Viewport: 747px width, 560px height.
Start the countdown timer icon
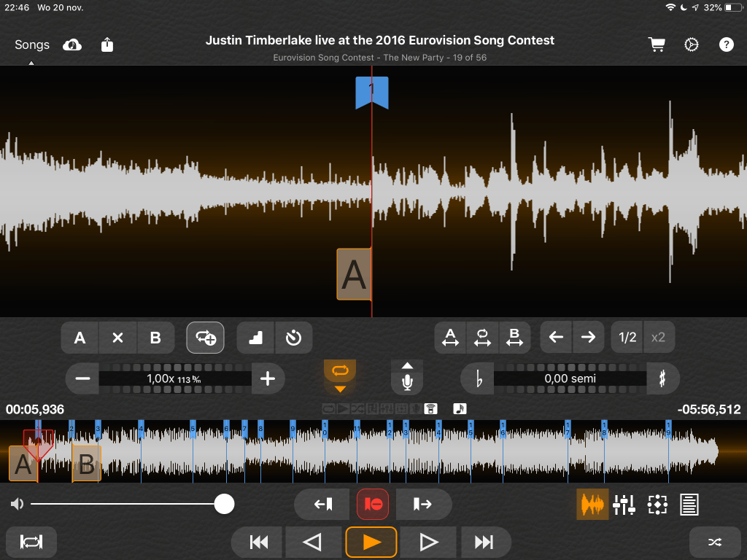click(x=293, y=338)
